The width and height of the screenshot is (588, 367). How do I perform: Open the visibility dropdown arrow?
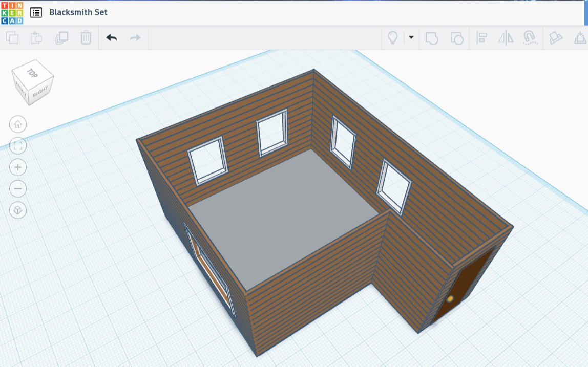(411, 37)
